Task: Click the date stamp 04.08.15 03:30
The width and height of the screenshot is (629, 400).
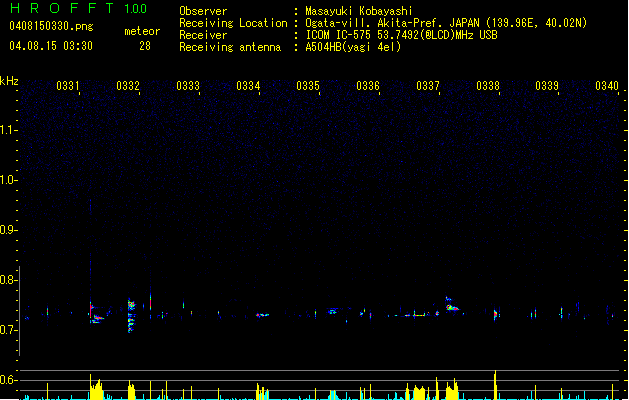Action: (x=51, y=46)
